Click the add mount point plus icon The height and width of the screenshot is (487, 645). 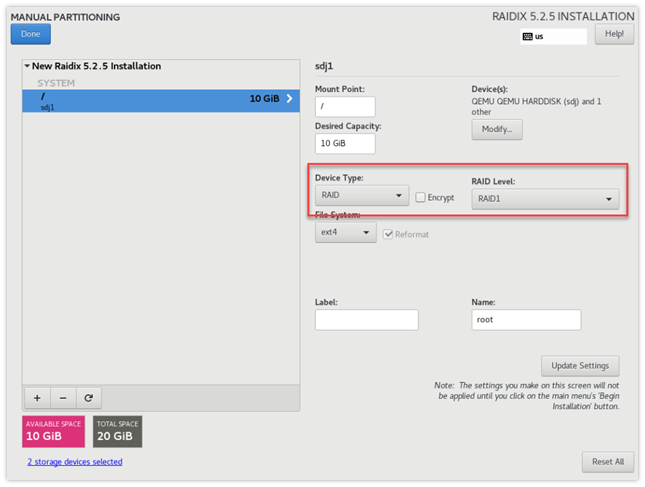(37, 398)
